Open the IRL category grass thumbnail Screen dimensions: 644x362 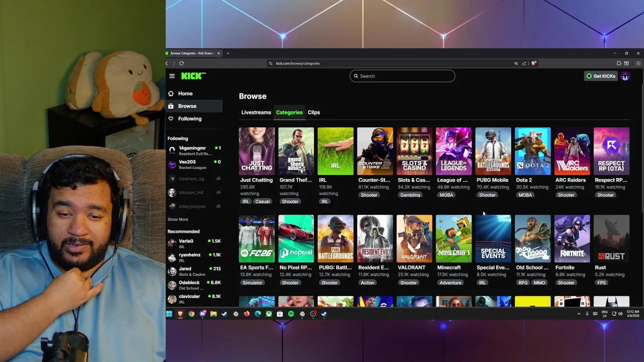coord(336,151)
